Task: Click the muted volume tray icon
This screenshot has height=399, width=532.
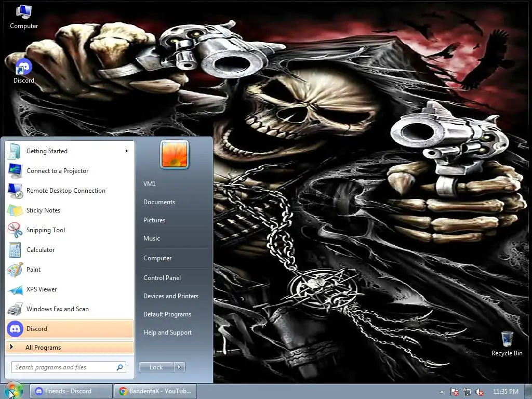Action: click(x=480, y=392)
